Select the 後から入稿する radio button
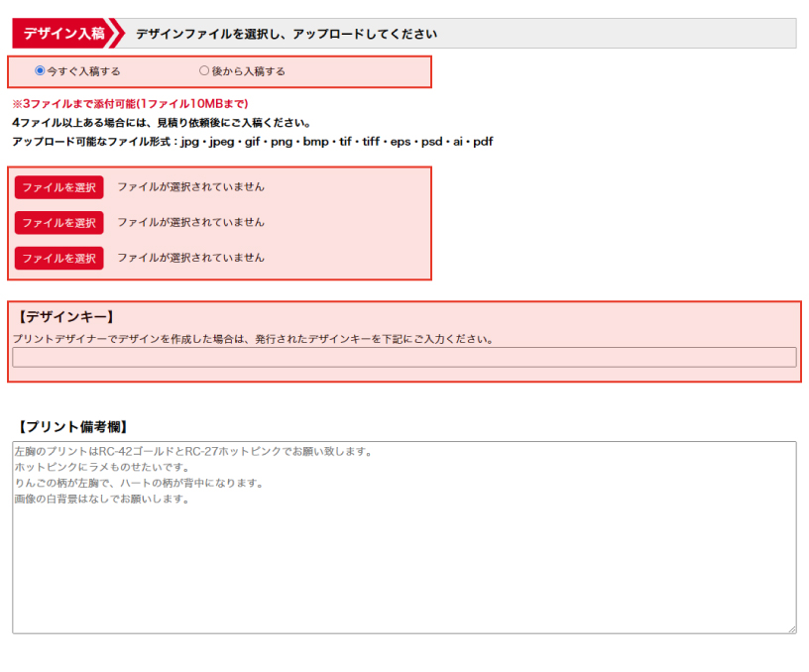 click(x=204, y=71)
